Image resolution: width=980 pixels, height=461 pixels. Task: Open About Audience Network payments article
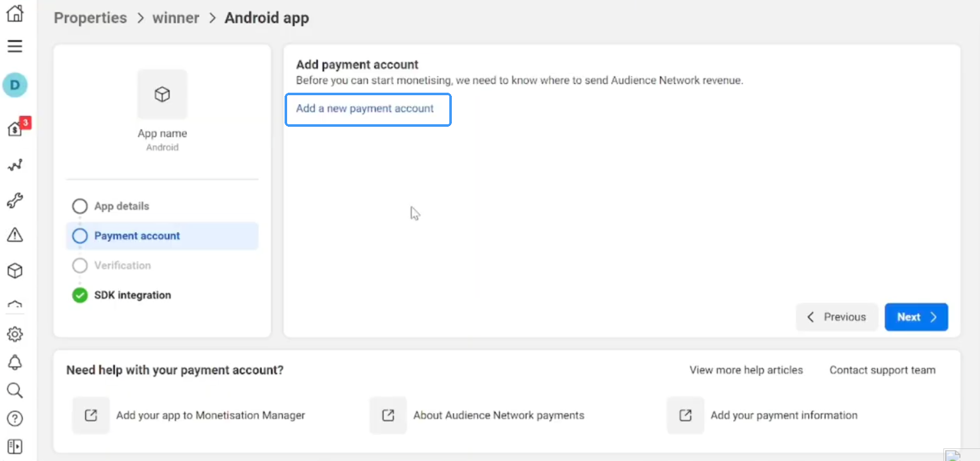click(x=499, y=415)
